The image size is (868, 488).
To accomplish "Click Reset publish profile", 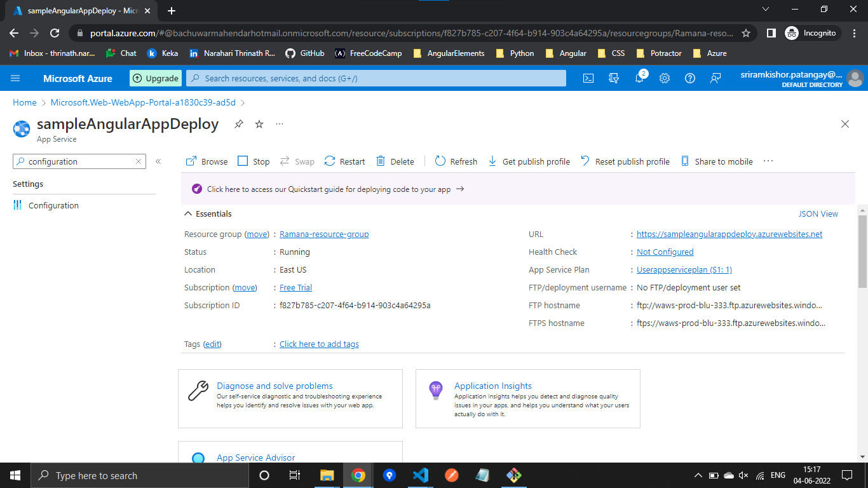I will pyautogui.click(x=625, y=161).
